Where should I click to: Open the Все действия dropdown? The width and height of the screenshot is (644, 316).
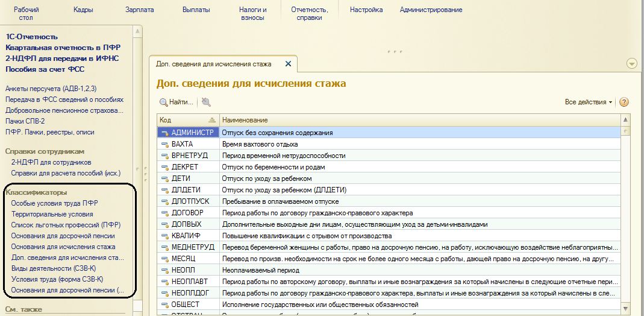click(588, 102)
